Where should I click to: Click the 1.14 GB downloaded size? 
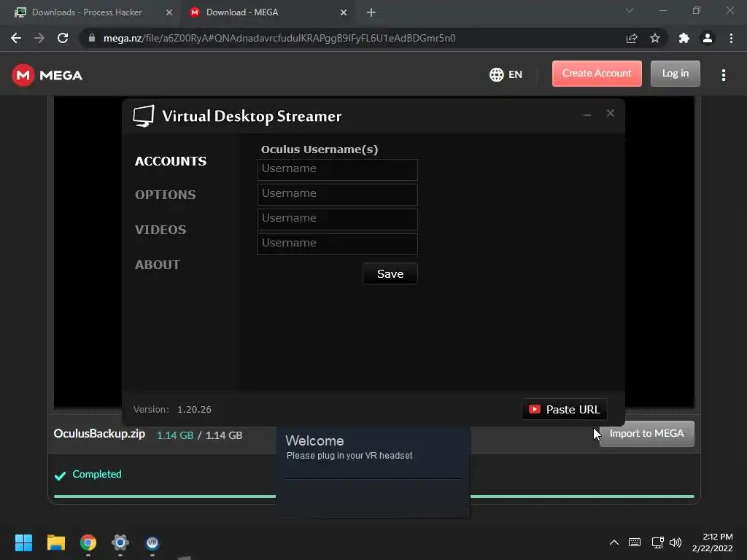coord(175,435)
